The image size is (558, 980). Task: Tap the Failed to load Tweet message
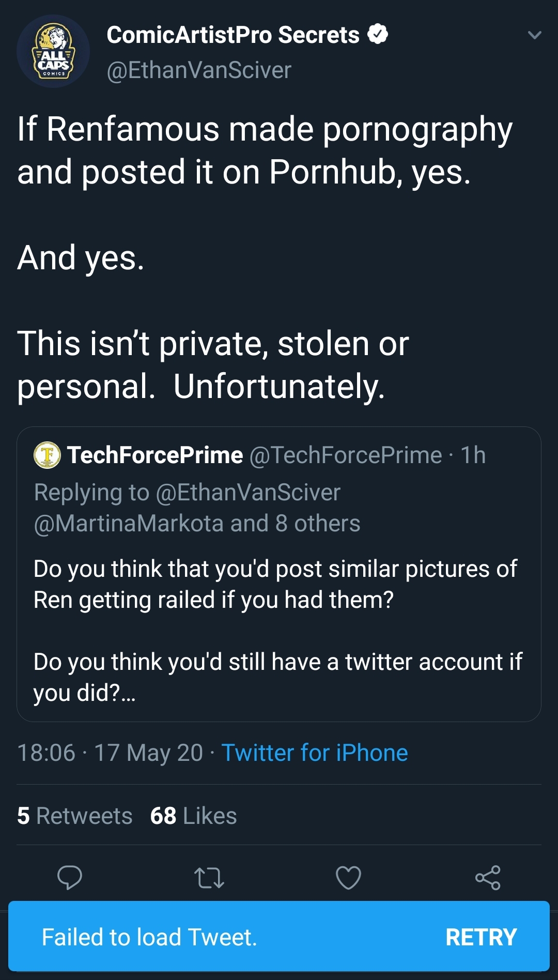149,937
